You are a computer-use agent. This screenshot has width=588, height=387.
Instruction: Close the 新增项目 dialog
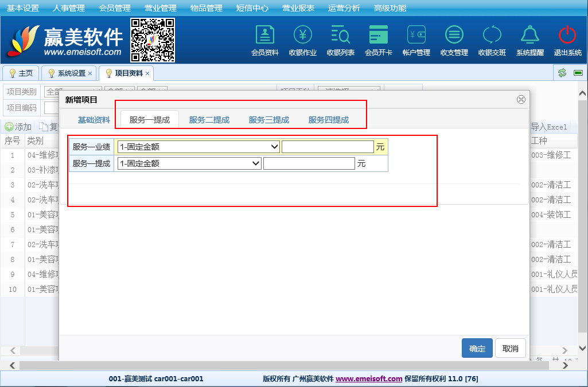pyautogui.click(x=521, y=99)
